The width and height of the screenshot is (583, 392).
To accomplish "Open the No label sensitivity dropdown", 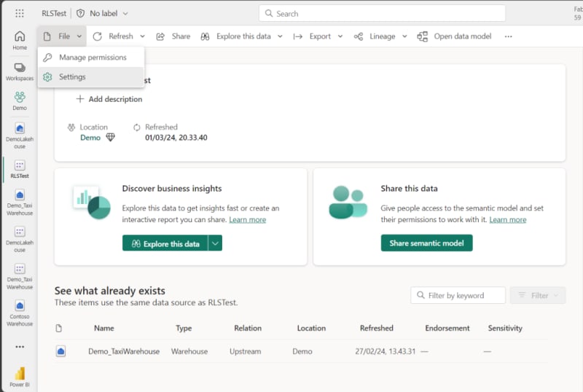I will 109,13.
